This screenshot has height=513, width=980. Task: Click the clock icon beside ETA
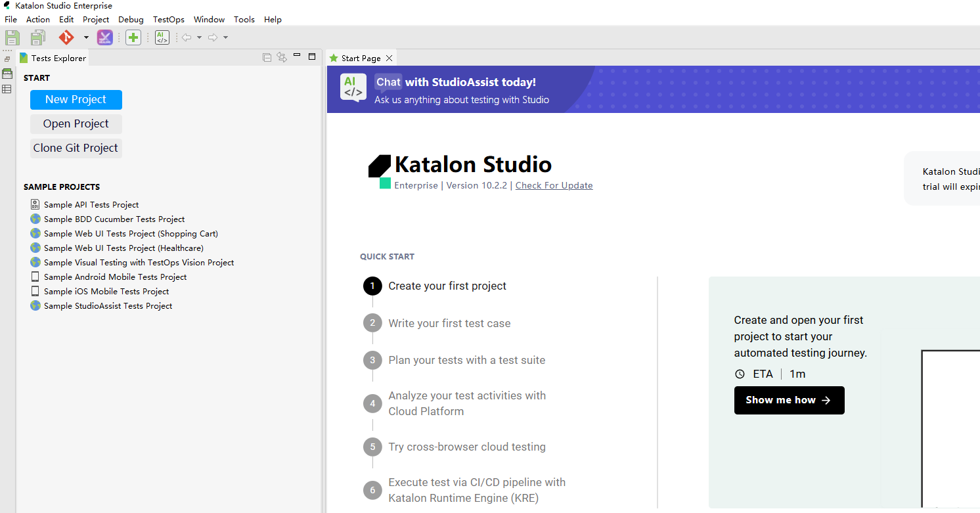pos(740,374)
